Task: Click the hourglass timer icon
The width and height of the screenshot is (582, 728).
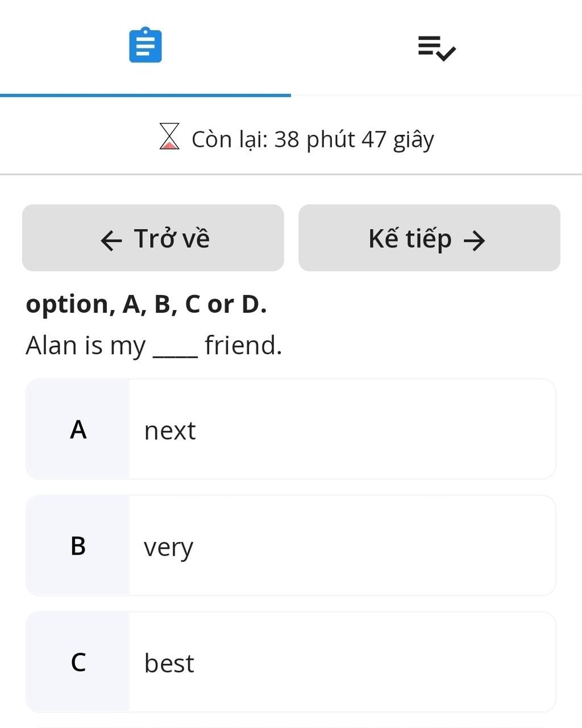Action: 169,136
